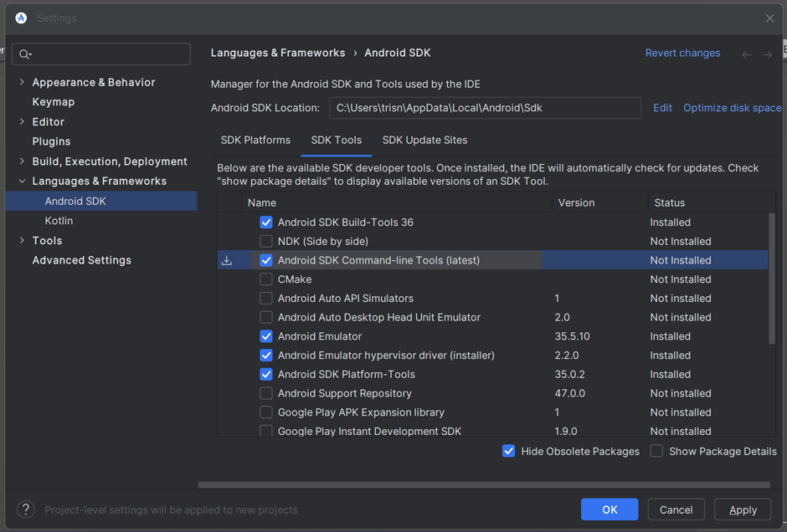Go back with the left arrow icon
The height and width of the screenshot is (532, 787).
tap(746, 54)
